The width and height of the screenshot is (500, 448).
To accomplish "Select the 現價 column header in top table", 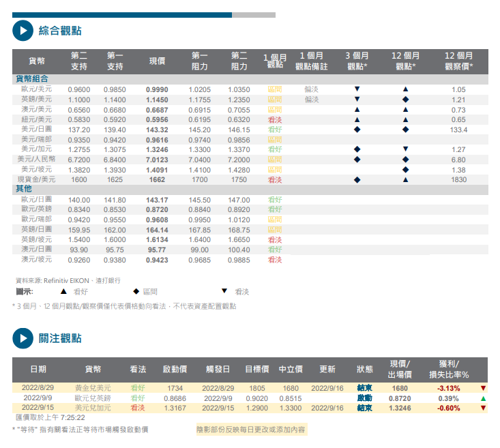I will click(157, 61).
